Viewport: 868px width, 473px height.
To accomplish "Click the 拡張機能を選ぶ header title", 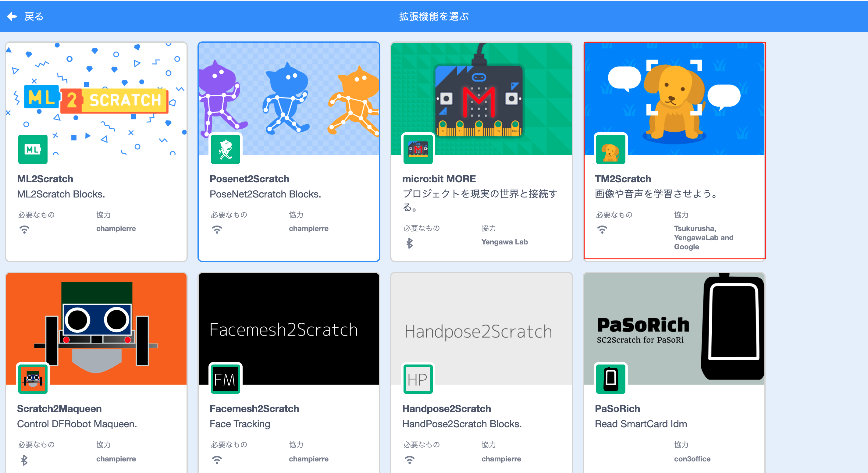I will coord(434,16).
